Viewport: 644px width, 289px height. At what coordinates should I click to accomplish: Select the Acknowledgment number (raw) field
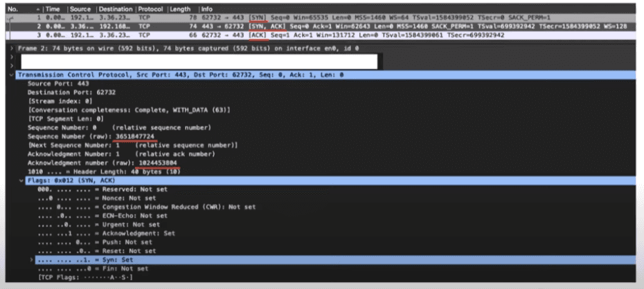click(102, 162)
